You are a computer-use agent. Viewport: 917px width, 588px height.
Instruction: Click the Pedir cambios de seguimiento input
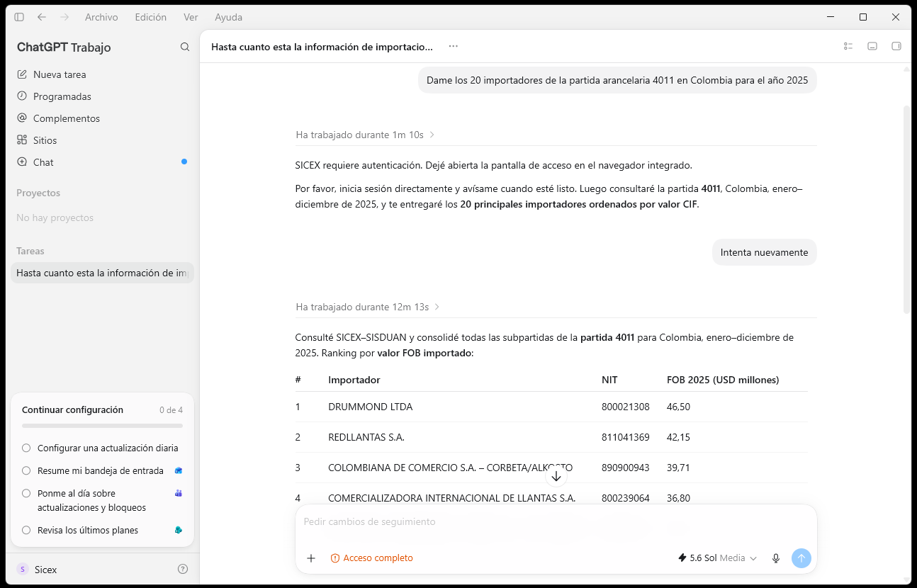556,521
